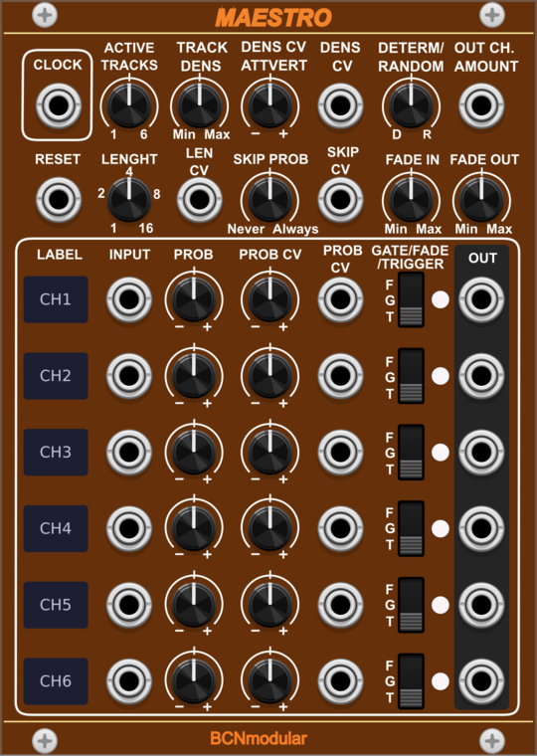Click the FADE IN knob
This screenshot has height=756, width=537.
point(411,199)
